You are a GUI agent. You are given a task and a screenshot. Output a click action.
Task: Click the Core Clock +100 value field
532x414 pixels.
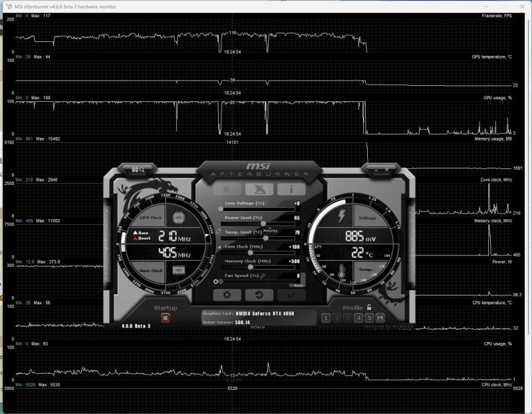(x=294, y=247)
